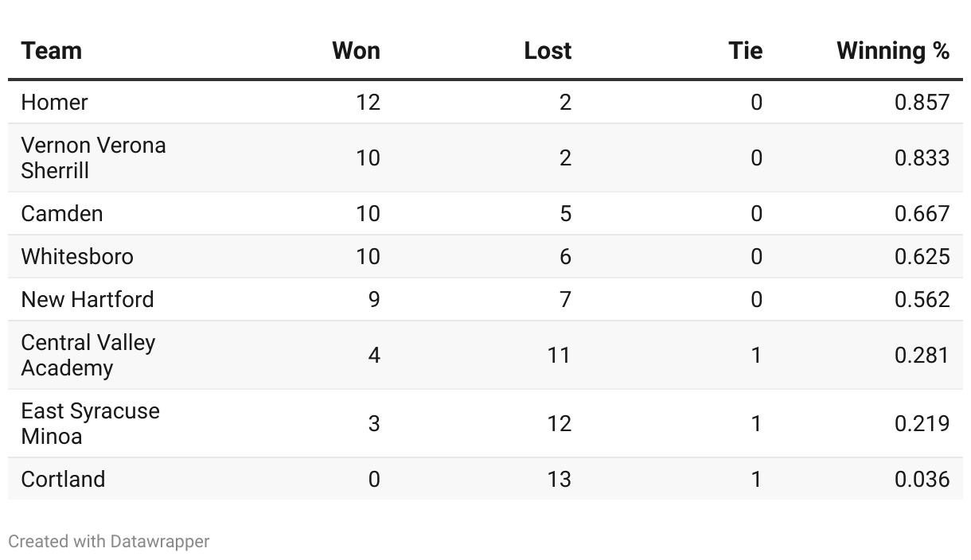971x560 pixels.
Task: Select the Camden team name
Action: pos(62,213)
